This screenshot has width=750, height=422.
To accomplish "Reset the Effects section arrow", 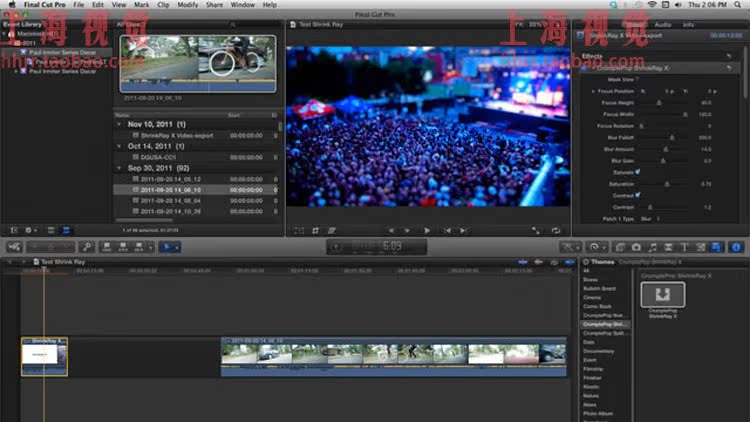I will click(x=729, y=56).
